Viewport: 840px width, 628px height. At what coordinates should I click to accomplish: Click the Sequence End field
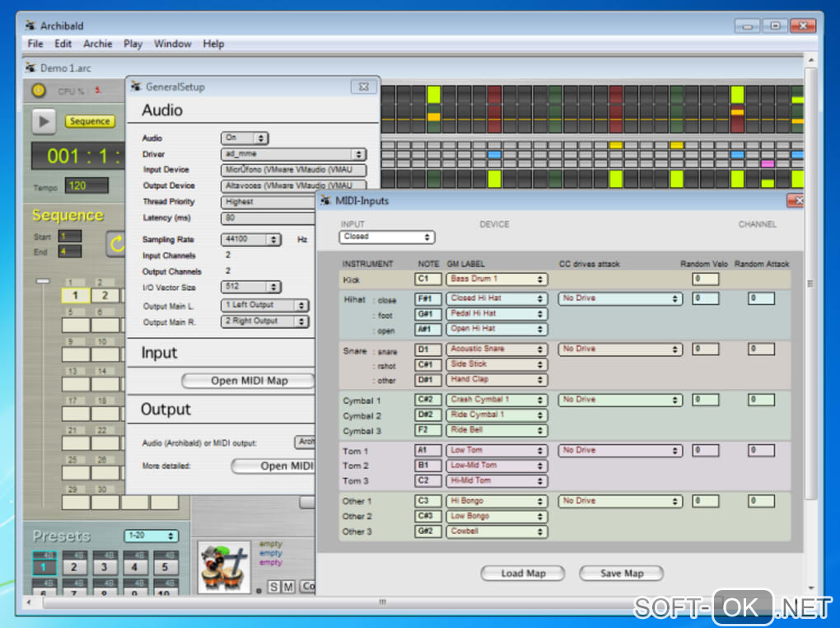tap(70, 251)
